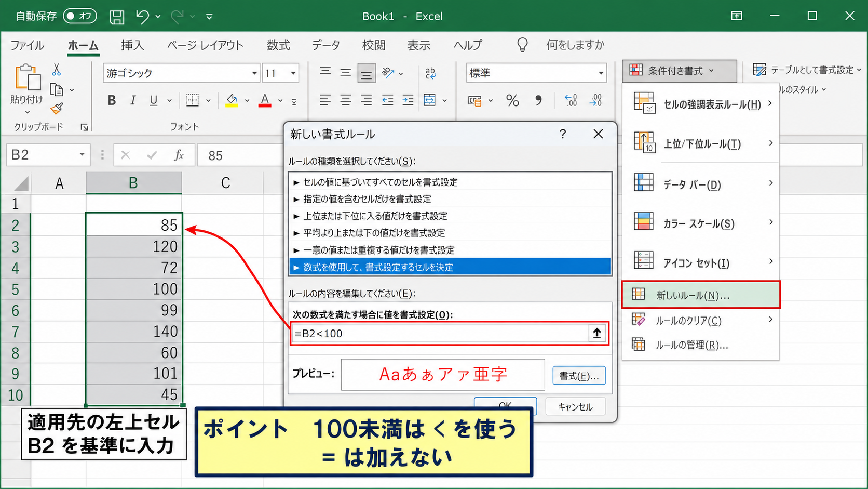The height and width of the screenshot is (489, 868).
Task: Toggle align left button
Action: click(325, 100)
